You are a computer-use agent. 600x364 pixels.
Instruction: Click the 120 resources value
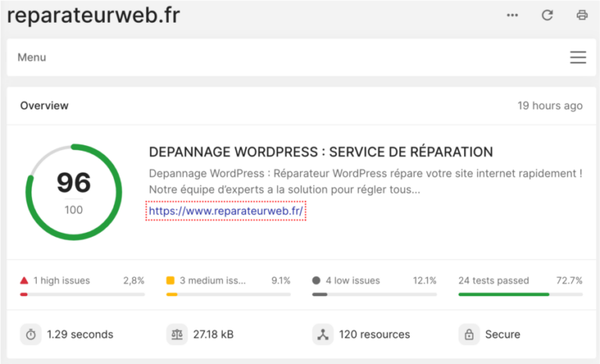374,334
